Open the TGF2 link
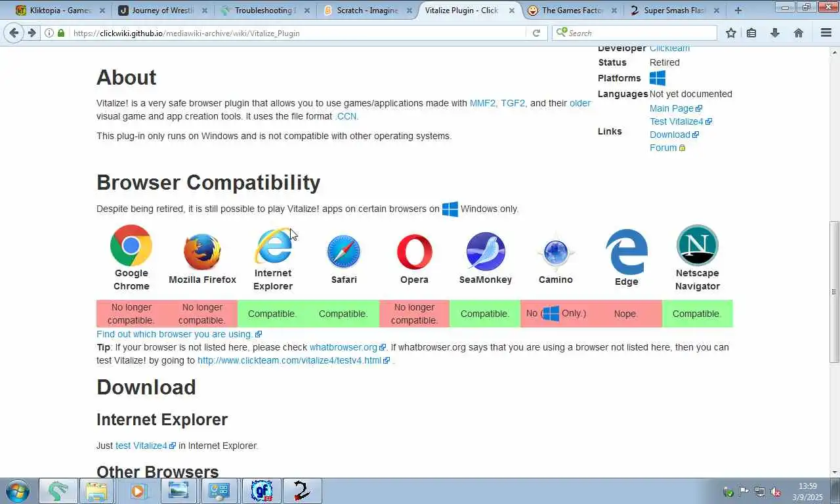This screenshot has width=840, height=504. pyautogui.click(x=513, y=103)
